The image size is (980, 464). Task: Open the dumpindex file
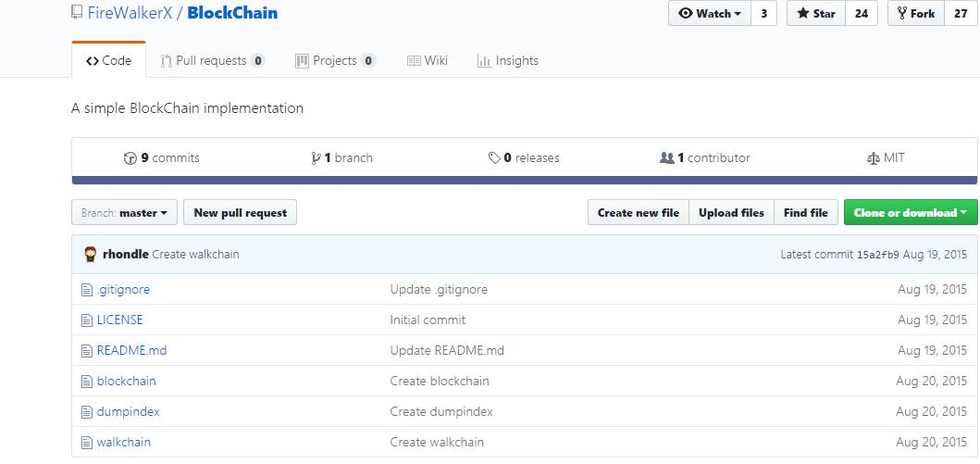(x=128, y=411)
